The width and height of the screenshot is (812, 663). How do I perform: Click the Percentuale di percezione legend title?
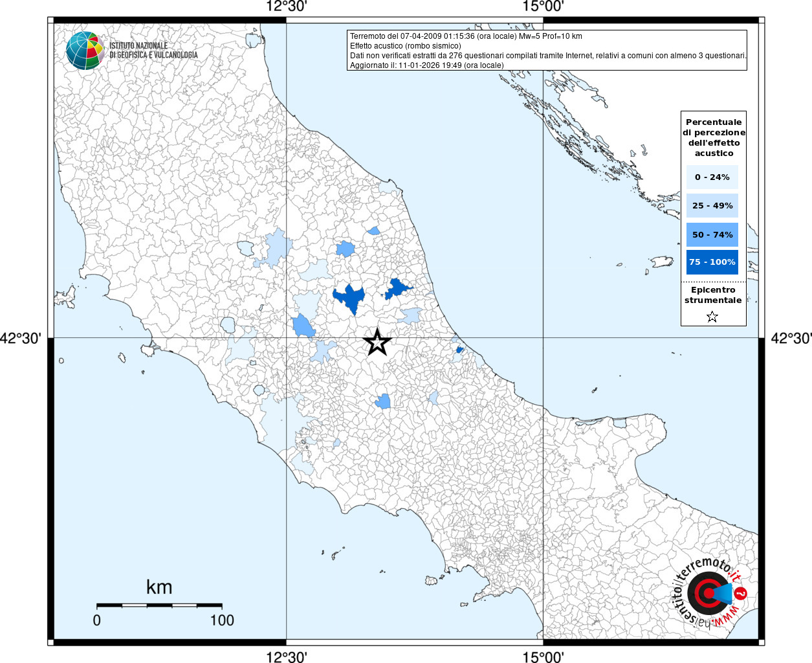[714, 137]
